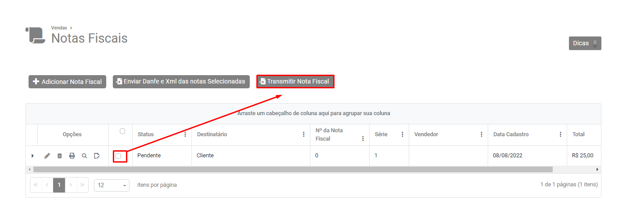644x214 pixels.
Task: Toggle the Dicas tips button
Action: click(x=585, y=43)
